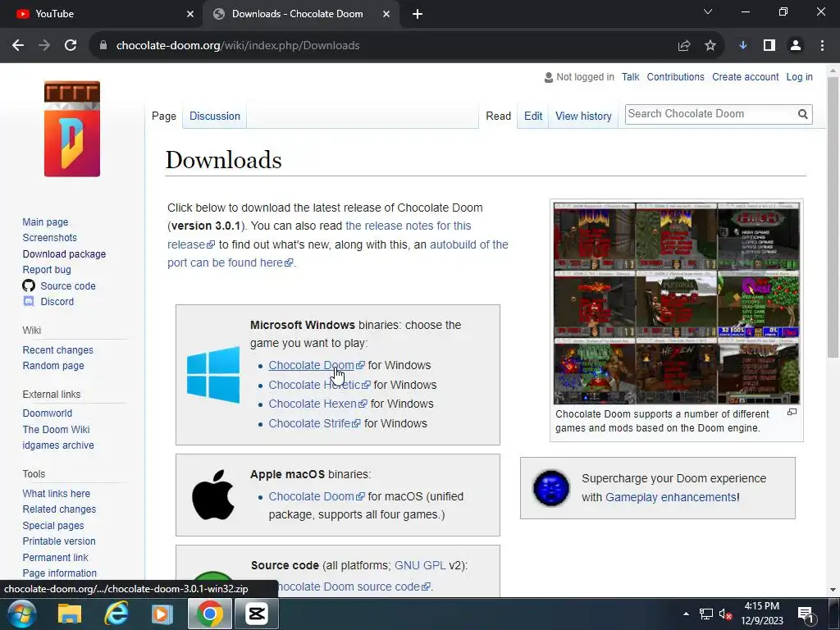
Task: Click the browser Back arrow
Action: (18, 46)
